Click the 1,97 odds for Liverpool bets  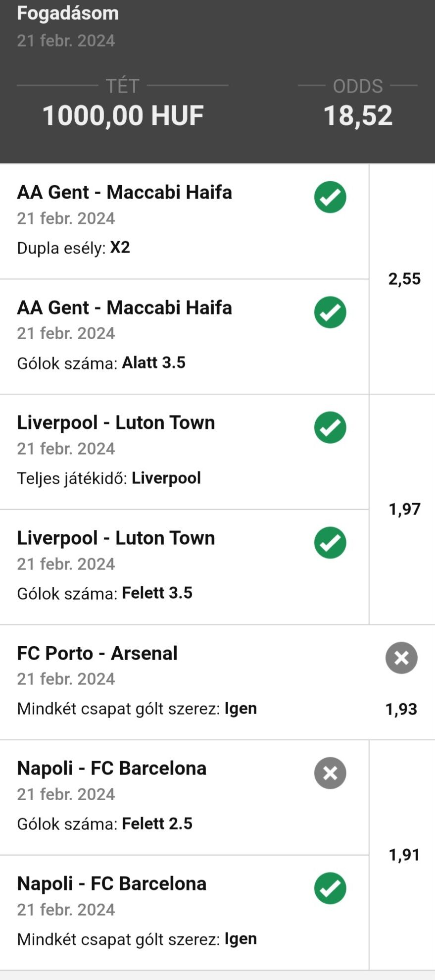coord(404,509)
